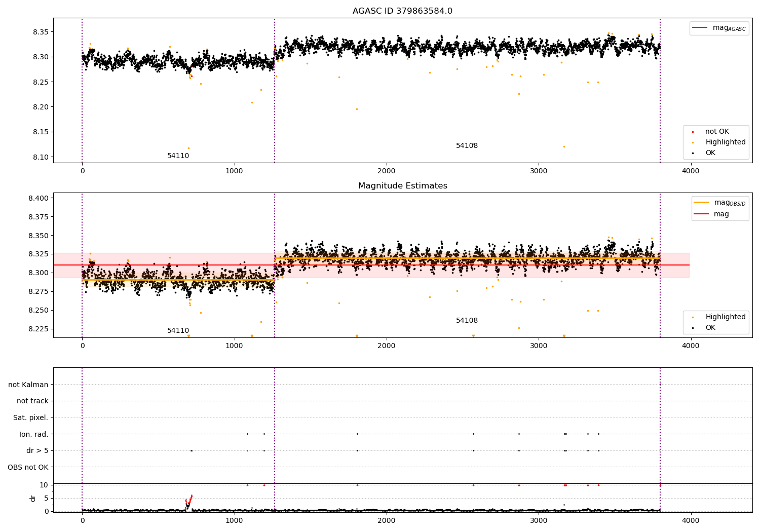Click the "54108" label in the AGASC ID plot
The width and height of the screenshot is (760, 532).
tap(467, 146)
